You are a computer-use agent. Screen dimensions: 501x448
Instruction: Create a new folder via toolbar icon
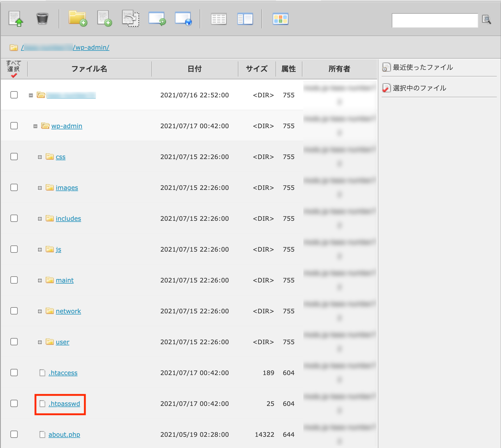78,19
